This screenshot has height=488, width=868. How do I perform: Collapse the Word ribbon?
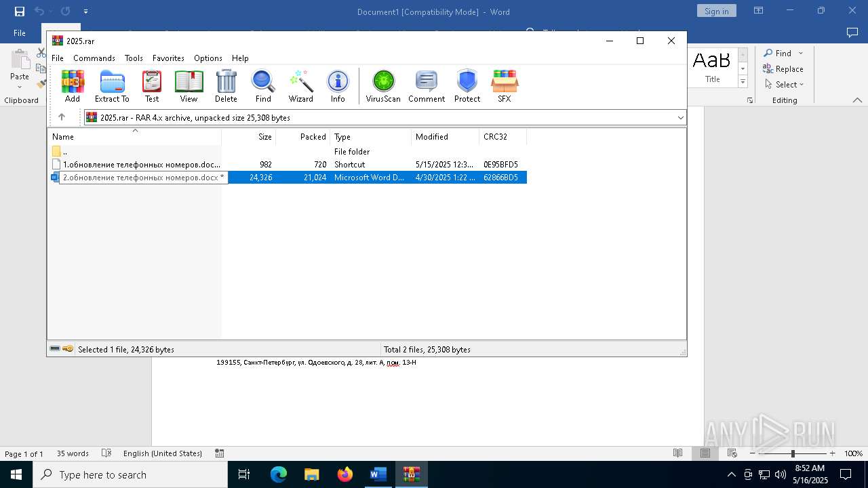[x=857, y=100]
